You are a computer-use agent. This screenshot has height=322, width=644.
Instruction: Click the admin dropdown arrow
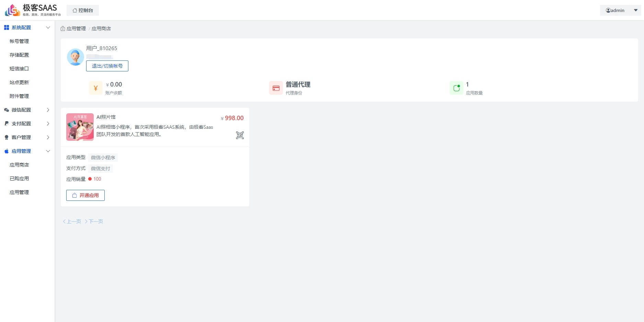click(635, 10)
